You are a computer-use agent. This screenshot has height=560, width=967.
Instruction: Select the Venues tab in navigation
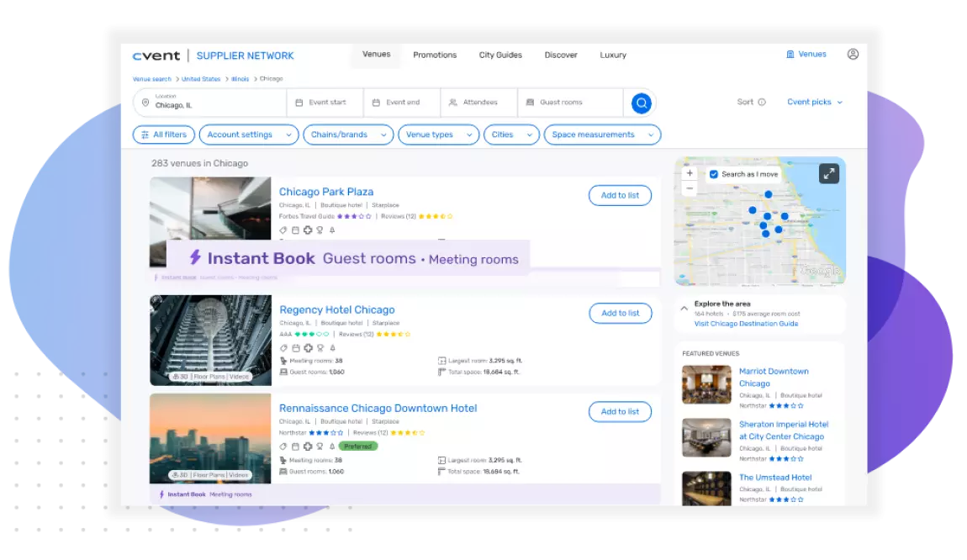pyautogui.click(x=376, y=55)
